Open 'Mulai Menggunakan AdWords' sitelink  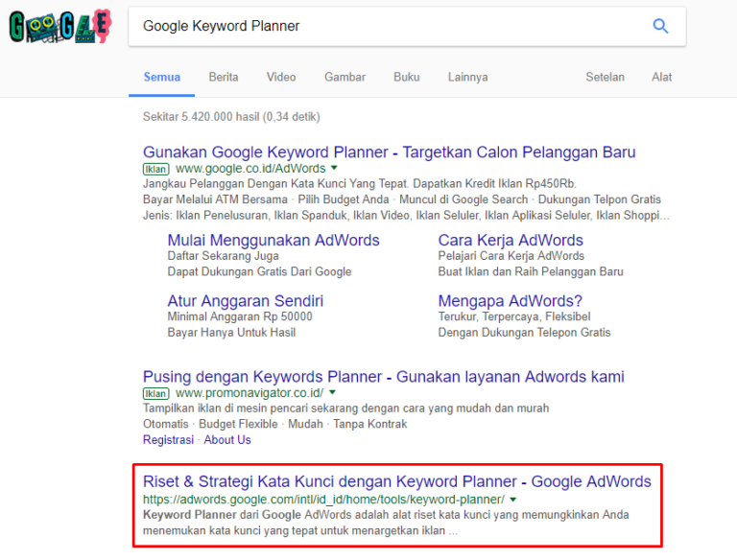[x=273, y=240]
